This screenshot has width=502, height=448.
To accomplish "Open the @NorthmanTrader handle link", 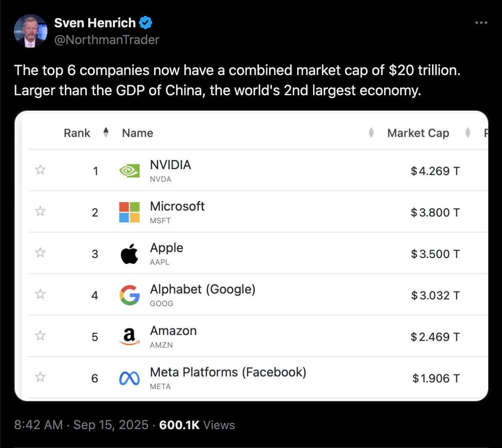I will [x=107, y=40].
